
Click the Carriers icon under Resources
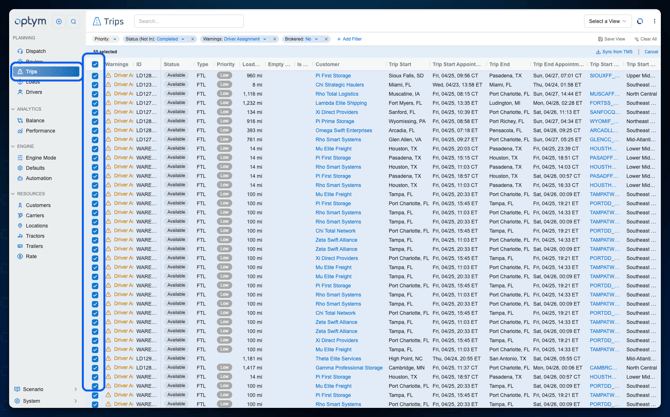[x=20, y=215]
